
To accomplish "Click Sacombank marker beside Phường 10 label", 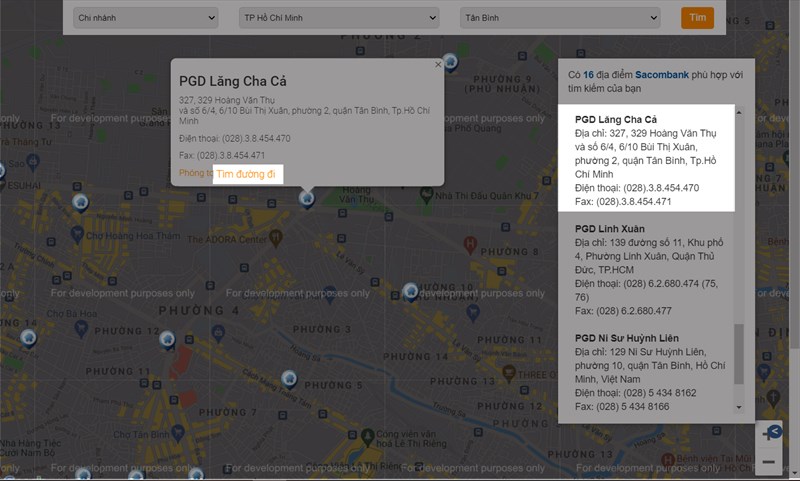I will pos(410,292).
